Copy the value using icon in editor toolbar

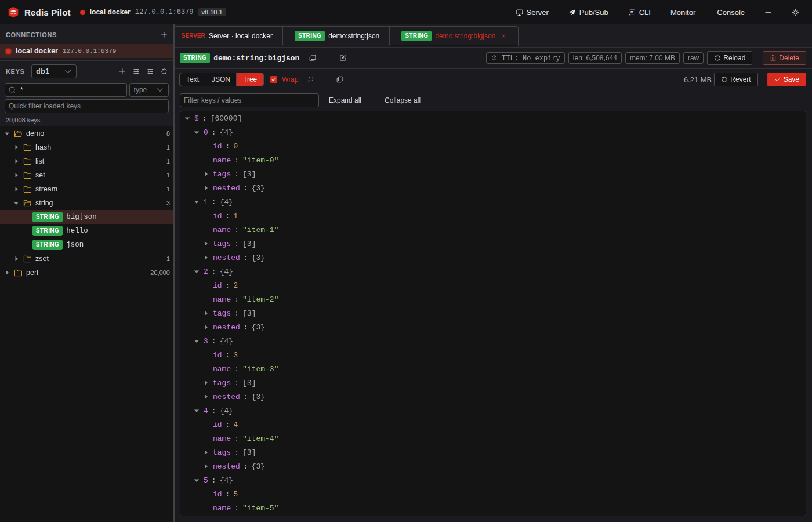click(x=340, y=79)
